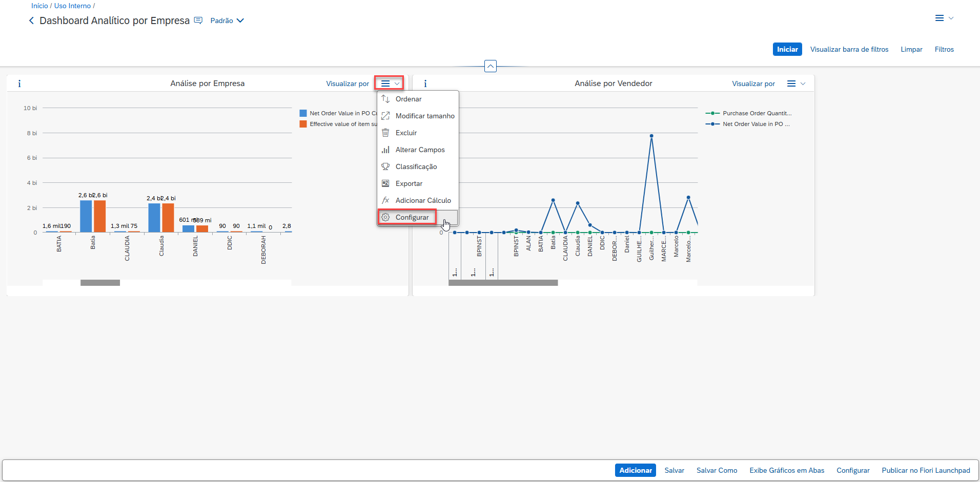Open the top-right page hamburger menu

tap(943, 18)
